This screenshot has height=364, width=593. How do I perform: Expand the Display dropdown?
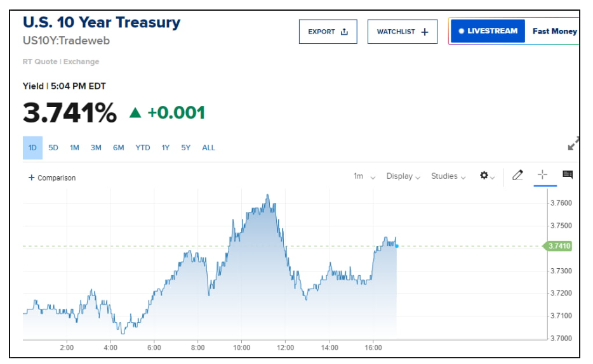tap(403, 176)
